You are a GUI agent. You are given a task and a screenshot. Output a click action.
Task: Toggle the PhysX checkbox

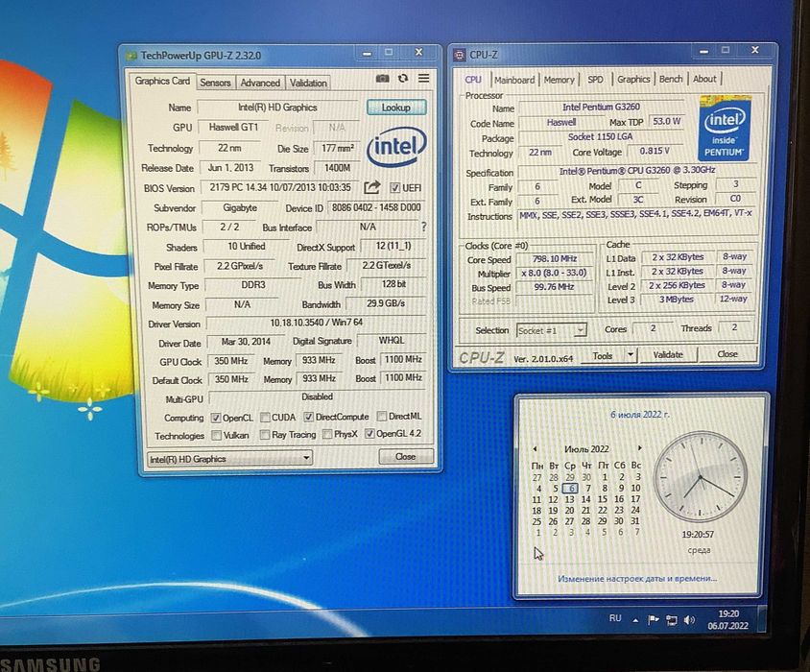pyautogui.click(x=327, y=434)
